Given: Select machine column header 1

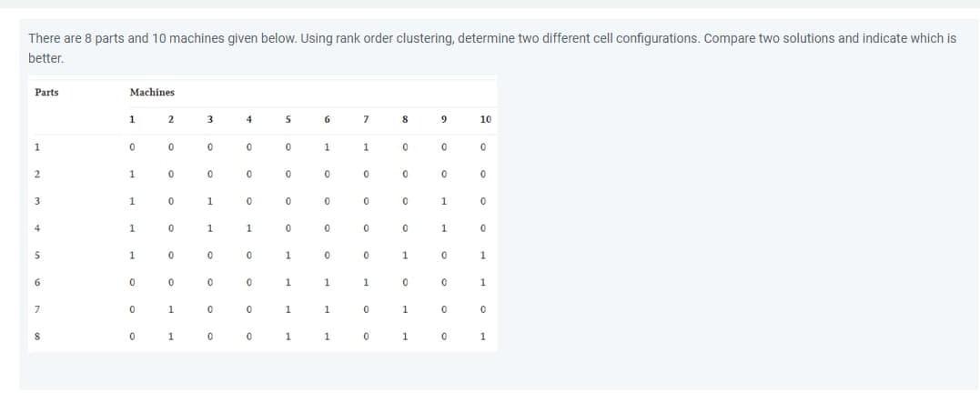Looking at the screenshot, I should (132, 119).
